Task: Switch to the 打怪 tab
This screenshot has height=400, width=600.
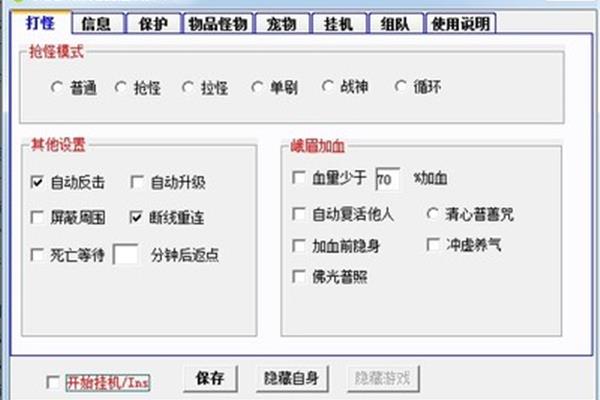Action: [x=41, y=23]
